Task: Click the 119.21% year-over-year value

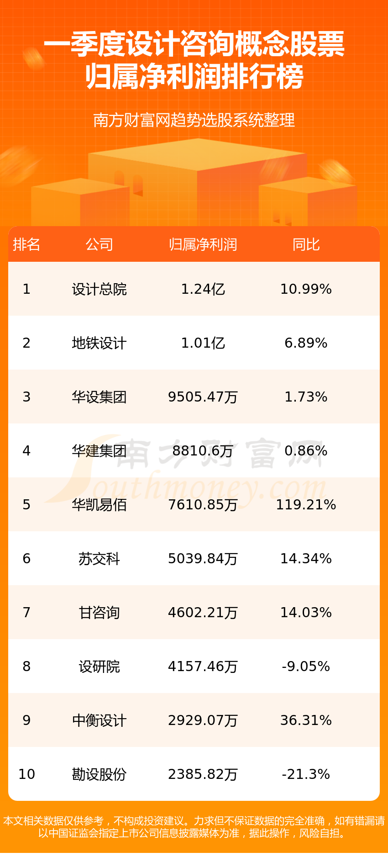Action: click(x=306, y=505)
